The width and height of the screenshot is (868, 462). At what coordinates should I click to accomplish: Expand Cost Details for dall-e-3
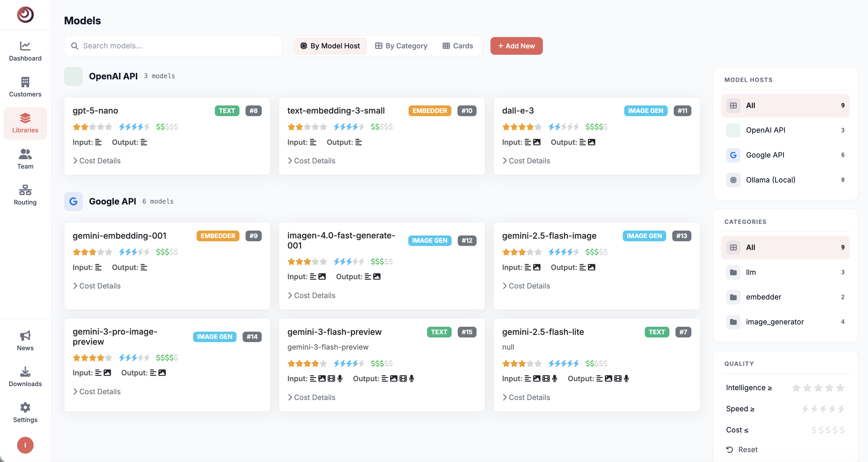click(526, 161)
